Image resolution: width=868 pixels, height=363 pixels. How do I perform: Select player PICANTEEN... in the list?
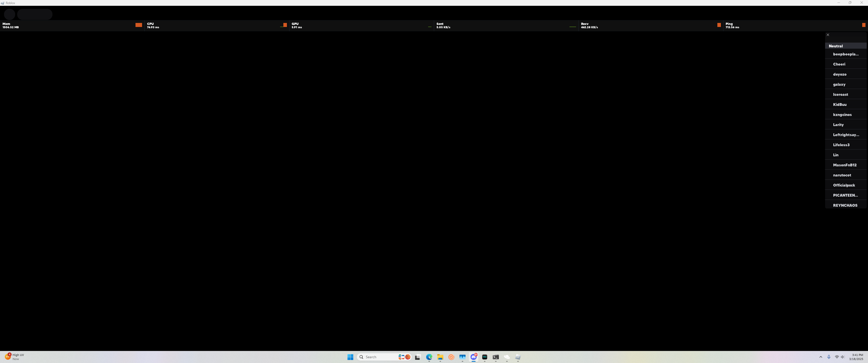pos(846,196)
